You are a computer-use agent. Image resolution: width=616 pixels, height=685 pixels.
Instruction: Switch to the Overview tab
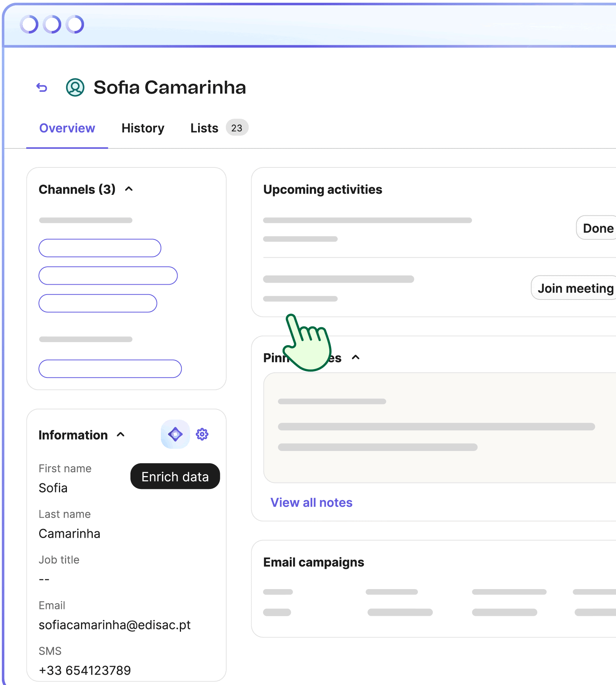pyautogui.click(x=67, y=128)
